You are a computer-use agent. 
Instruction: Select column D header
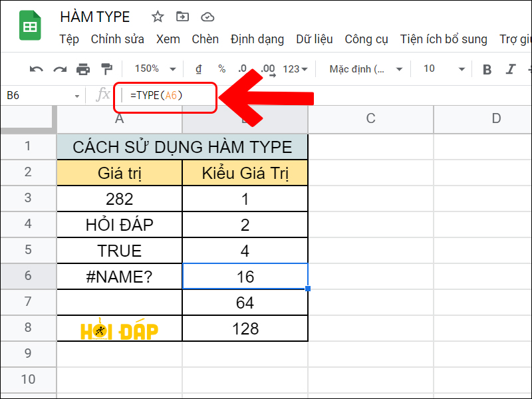coord(483,118)
